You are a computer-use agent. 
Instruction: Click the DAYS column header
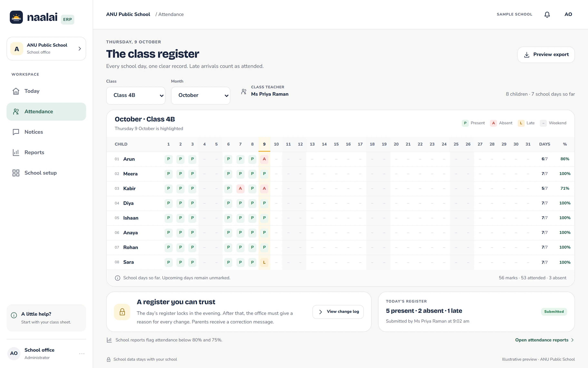[x=545, y=144]
